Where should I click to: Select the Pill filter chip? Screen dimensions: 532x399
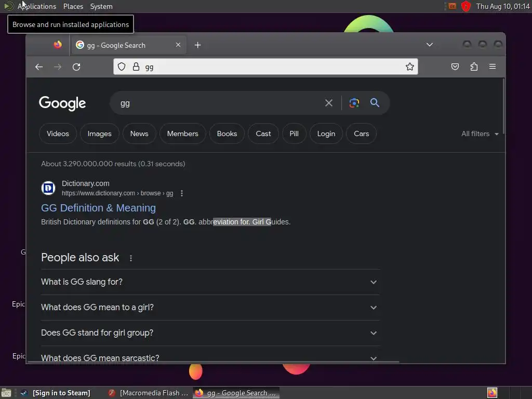(294, 134)
